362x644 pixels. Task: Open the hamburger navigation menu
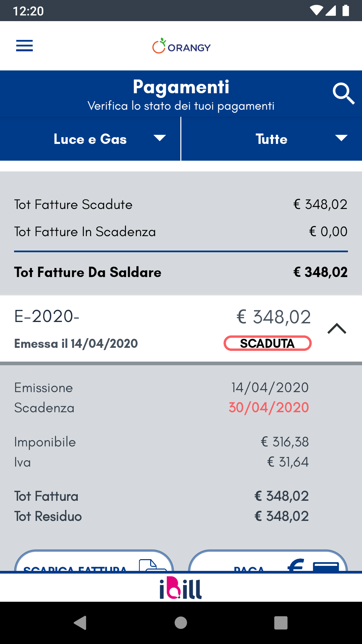(24, 46)
